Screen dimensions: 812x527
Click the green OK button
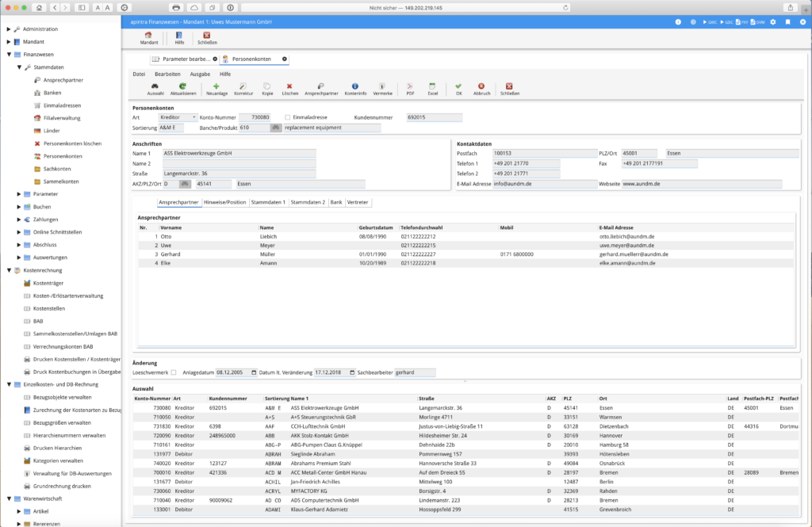458,86
